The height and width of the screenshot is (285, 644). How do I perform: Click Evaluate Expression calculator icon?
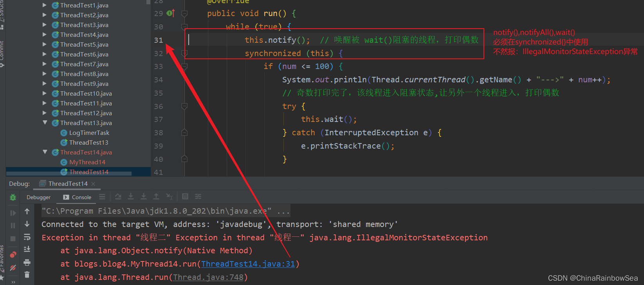185,196
